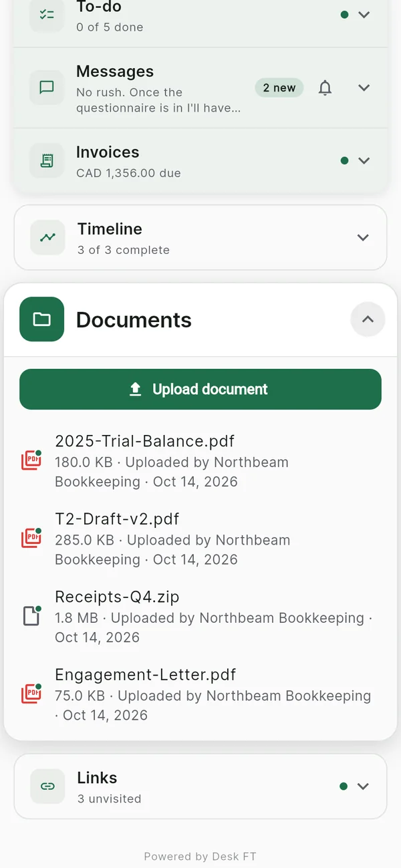Screen dimensions: 401x868
Task: Click the '2 new' messages badge
Action: coord(279,88)
